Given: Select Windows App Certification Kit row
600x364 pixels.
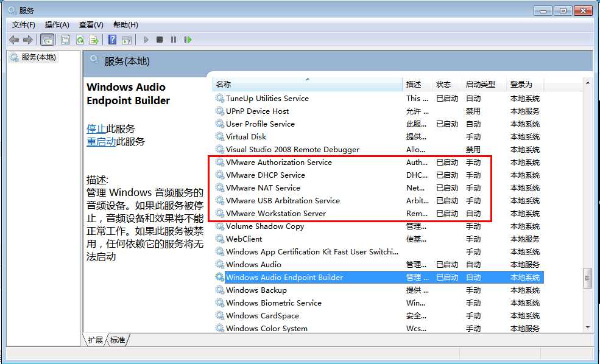Looking at the screenshot, I should point(379,252).
